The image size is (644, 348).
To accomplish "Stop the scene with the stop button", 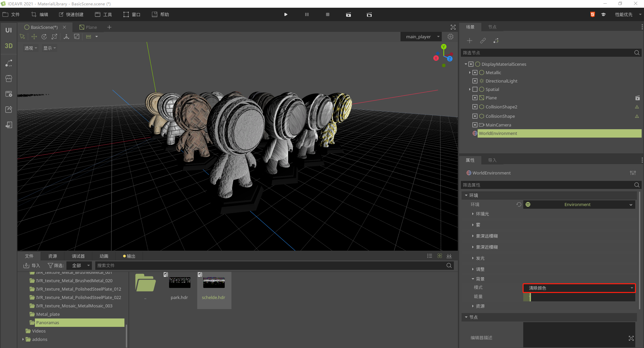I will point(328,14).
